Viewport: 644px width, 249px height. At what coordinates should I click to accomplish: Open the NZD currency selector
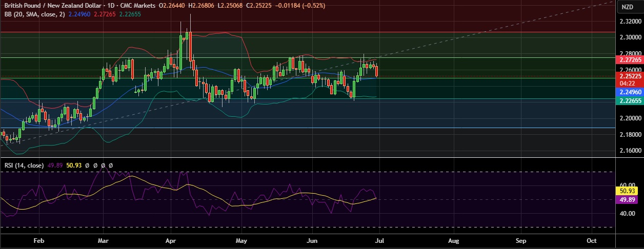click(x=628, y=6)
